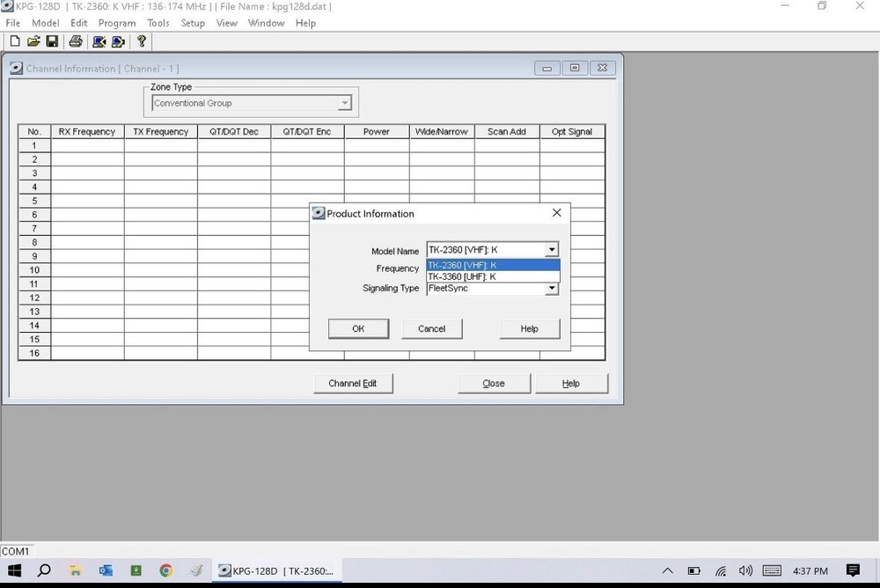This screenshot has height=588, width=880.
Task: Click the Write data to radio icon
Action: (x=118, y=41)
